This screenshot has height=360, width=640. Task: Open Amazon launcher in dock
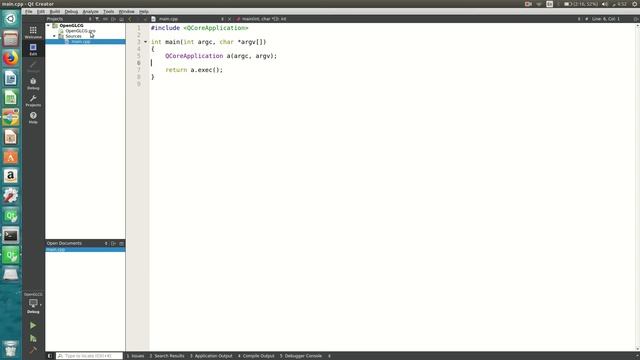(11, 176)
